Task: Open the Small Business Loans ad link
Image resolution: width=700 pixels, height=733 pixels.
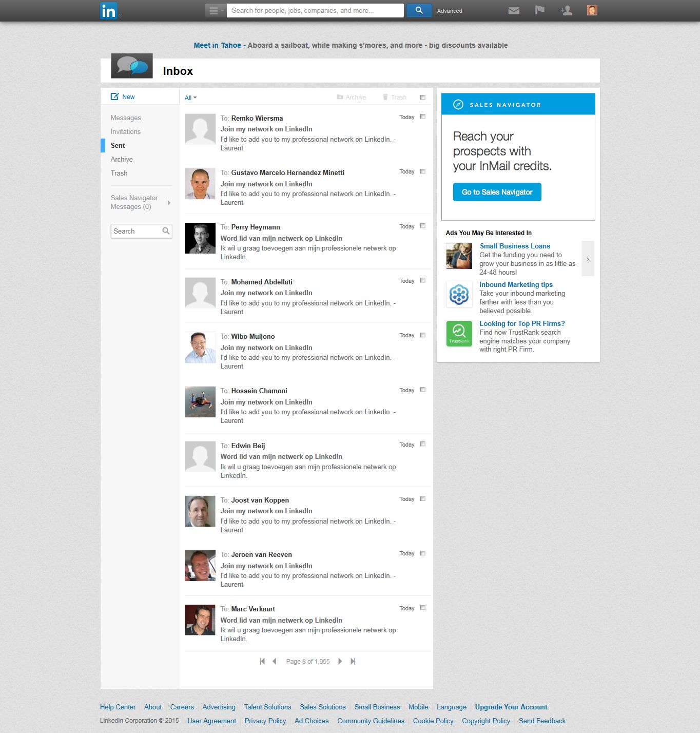Action: 515,246
